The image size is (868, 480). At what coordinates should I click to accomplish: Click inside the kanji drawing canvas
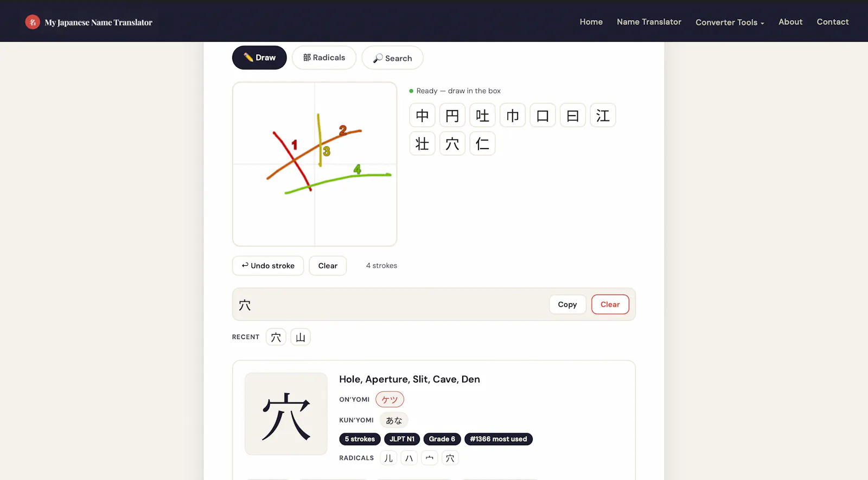tap(315, 164)
